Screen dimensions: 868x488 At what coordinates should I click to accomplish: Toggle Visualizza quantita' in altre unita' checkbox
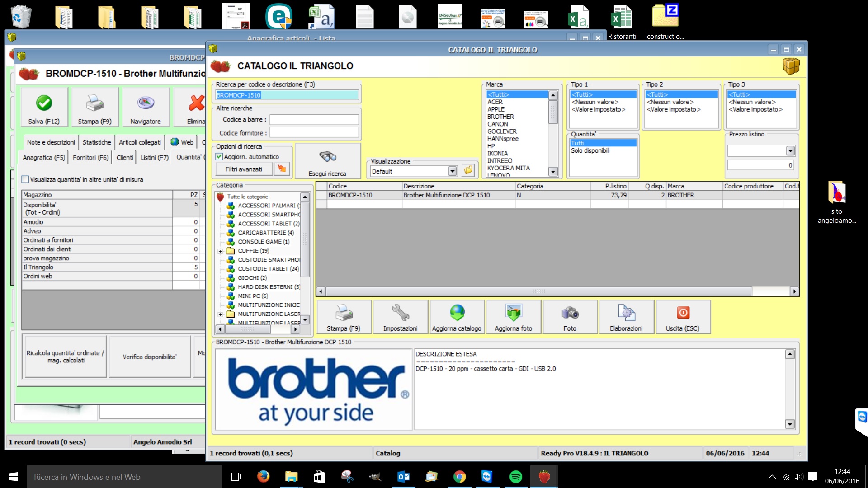click(x=25, y=179)
